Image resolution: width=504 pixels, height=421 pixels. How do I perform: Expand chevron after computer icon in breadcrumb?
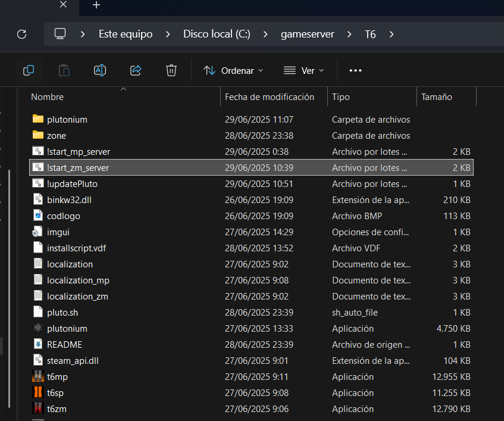tap(83, 34)
